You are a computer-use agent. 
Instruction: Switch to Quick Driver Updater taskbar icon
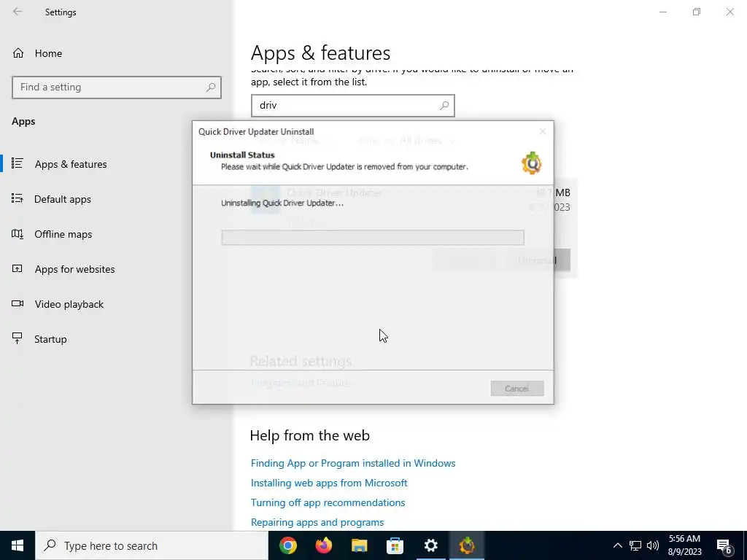[466, 545]
